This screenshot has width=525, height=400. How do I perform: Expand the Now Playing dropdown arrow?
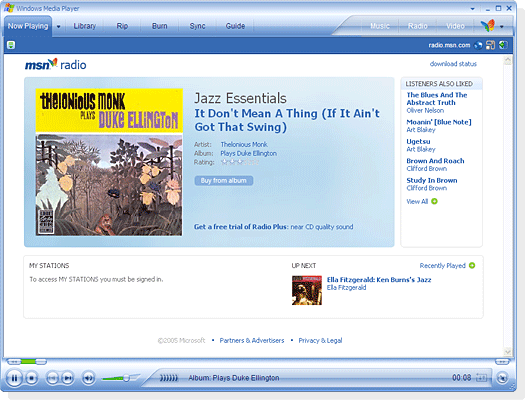(x=59, y=26)
